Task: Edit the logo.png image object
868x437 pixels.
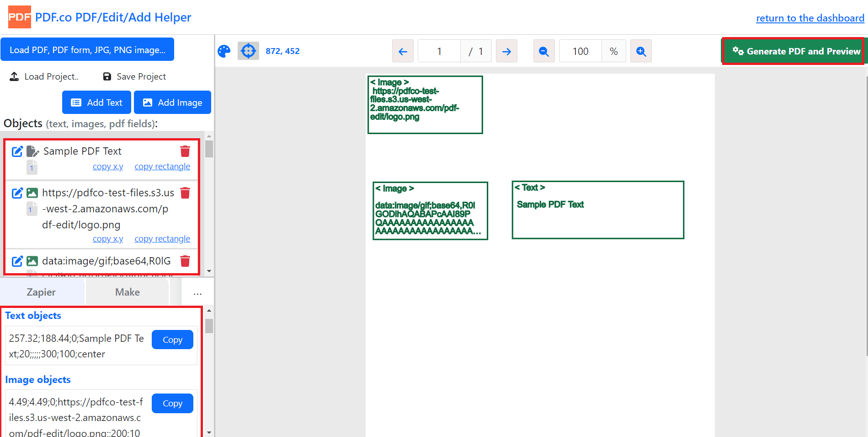Action: [17, 193]
